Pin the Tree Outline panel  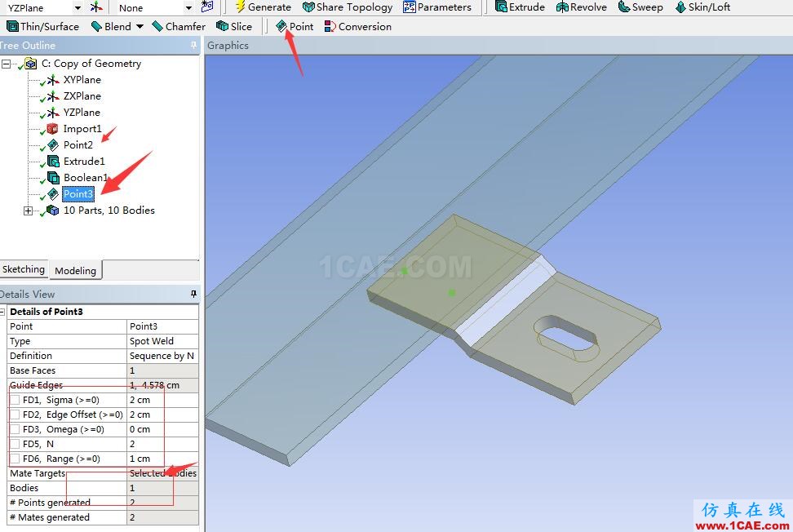pyautogui.click(x=193, y=46)
